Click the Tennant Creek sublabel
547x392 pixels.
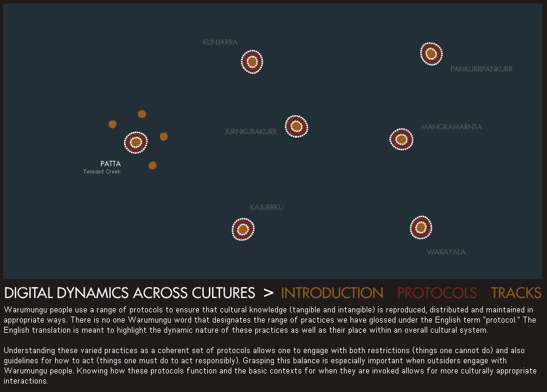tap(102, 171)
